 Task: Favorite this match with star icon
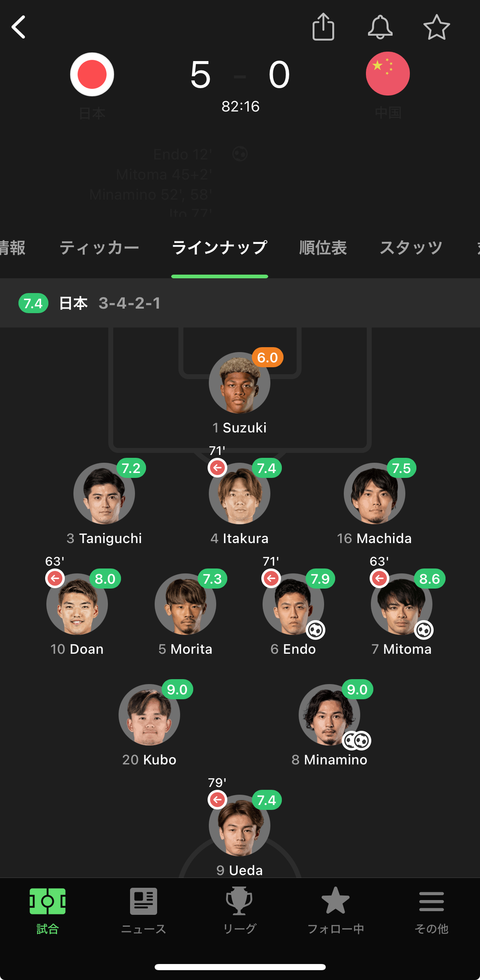[437, 27]
